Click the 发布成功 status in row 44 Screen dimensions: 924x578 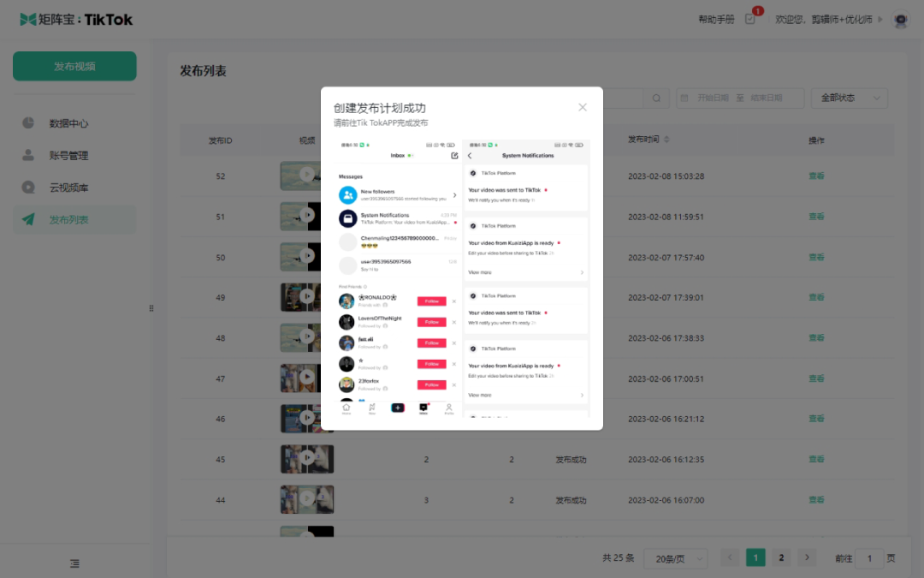[571, 500]
